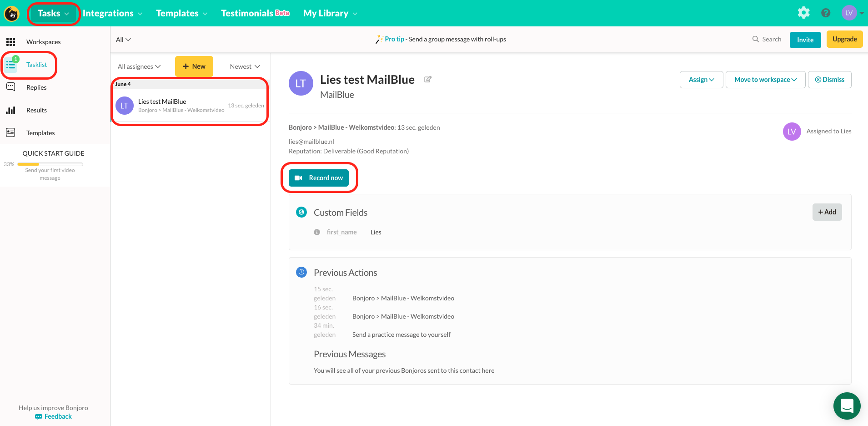Click the Tasklist icon with badge
Image resolution: width=868 pixels, height=426 pixels.
tap(11, 65)
